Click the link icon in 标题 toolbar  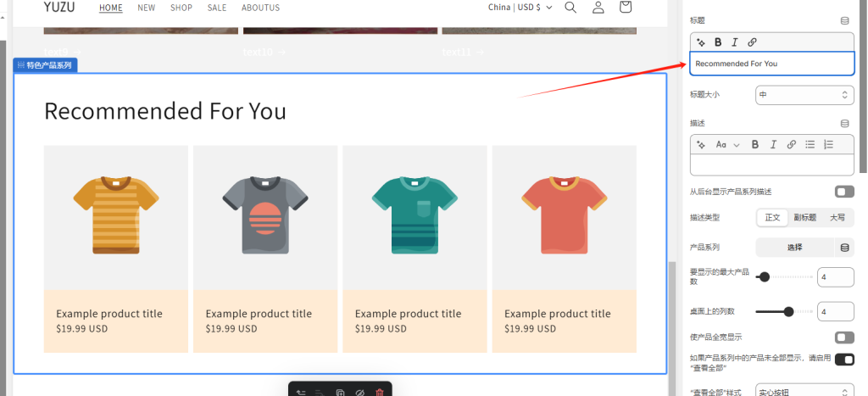(752, 42)
